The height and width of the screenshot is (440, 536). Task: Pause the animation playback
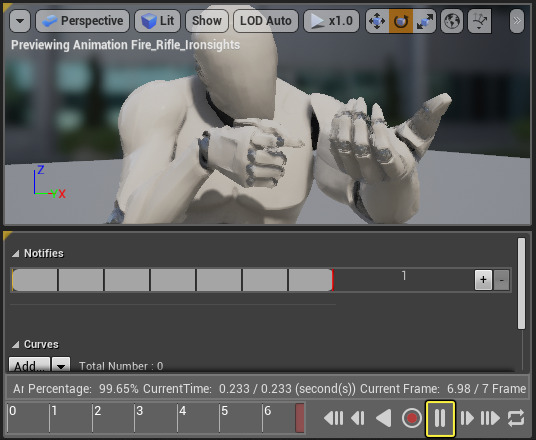click(440, 418)
